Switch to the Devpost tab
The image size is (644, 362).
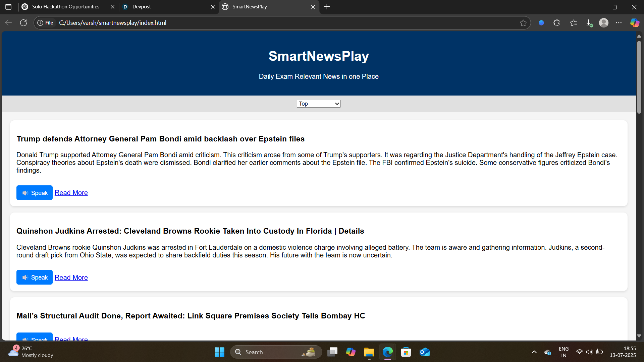pos(166,7)
